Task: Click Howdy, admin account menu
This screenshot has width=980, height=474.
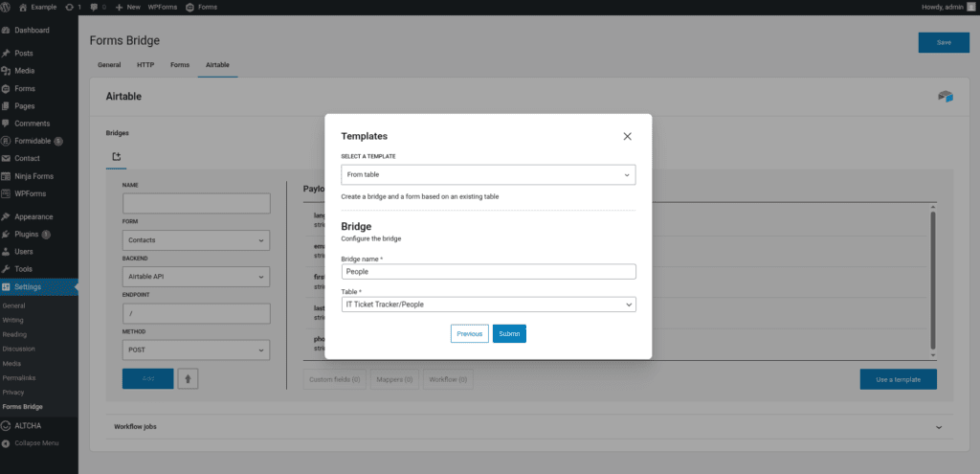Action: tap(948, 7)
